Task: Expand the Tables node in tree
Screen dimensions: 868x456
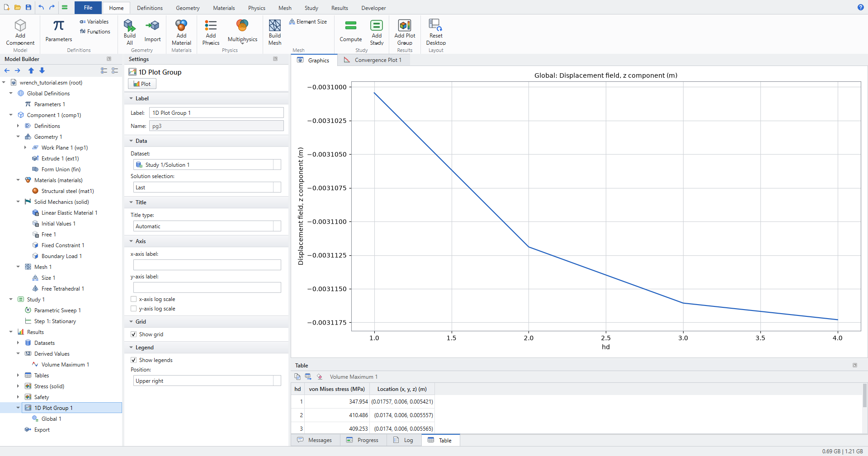Action: click(18, 376)
